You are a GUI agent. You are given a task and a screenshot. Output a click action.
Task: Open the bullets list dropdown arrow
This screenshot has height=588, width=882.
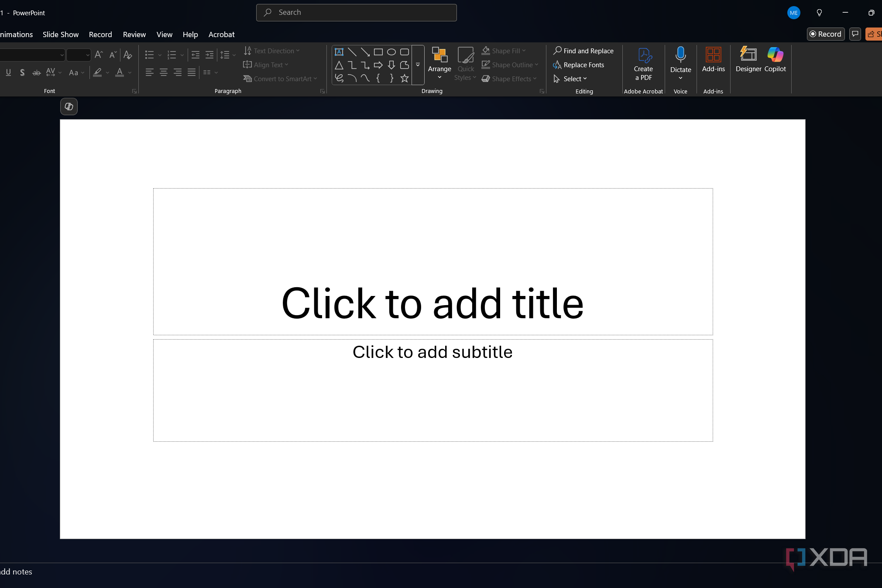click(160, 55)
